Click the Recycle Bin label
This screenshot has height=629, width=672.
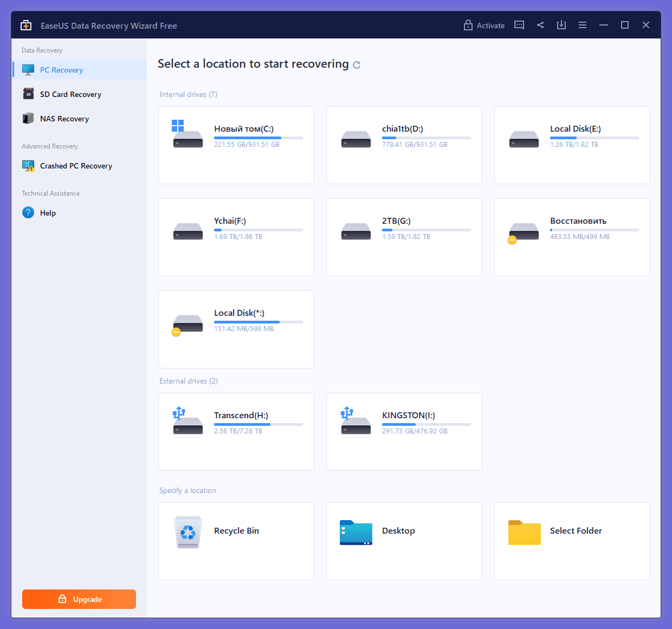(236, 531)
